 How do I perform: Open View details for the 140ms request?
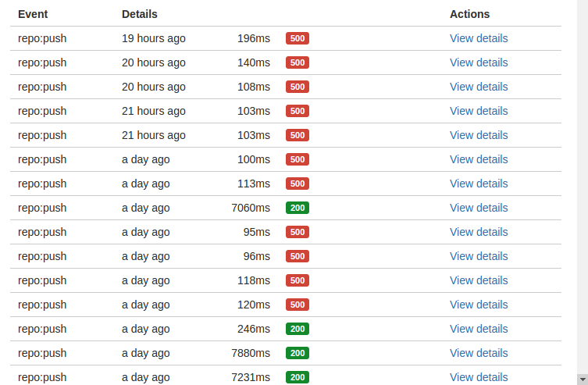pos(479,62)
